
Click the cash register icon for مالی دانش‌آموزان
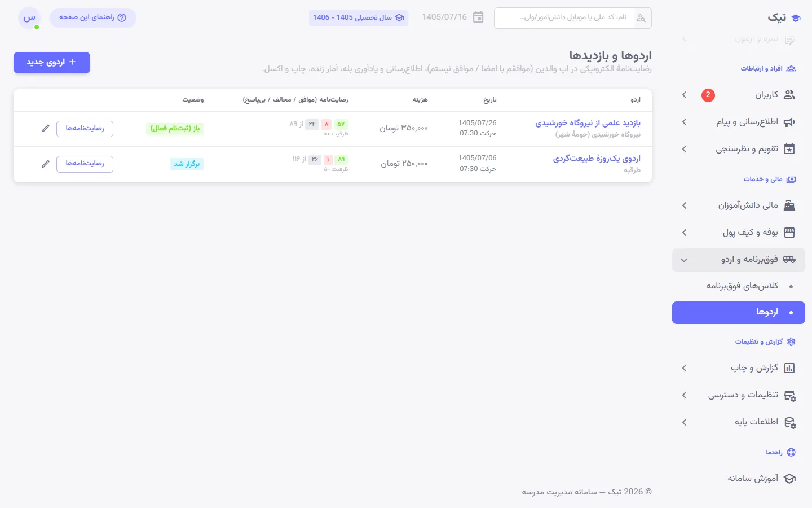[x=789, y=205]
